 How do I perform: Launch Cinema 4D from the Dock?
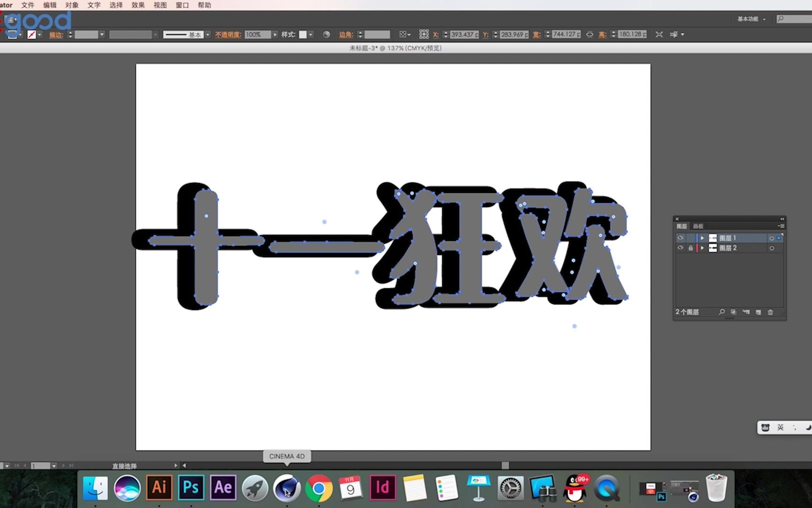287,488
